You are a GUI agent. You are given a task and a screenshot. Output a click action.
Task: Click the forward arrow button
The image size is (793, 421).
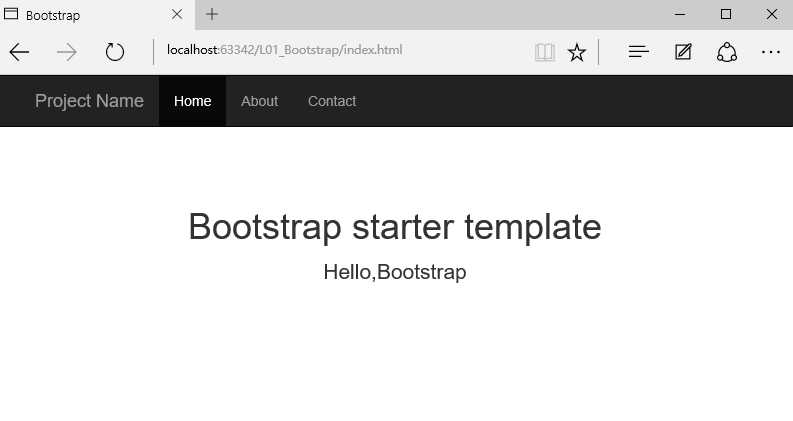[x=67, y=52]
